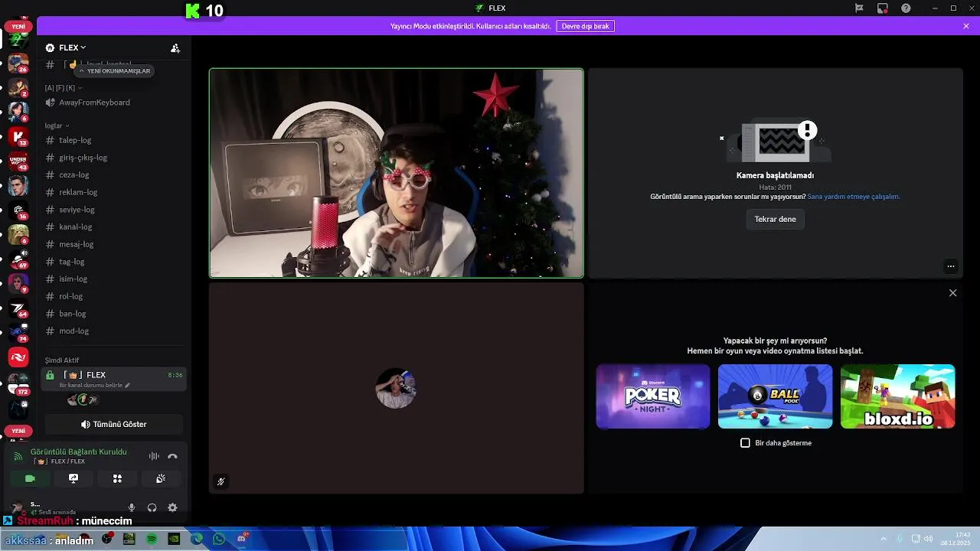The height and width of the screenshot is (551, 980).
Task: Open the soundboard icon in voice panel
Action: click(161, 478)
